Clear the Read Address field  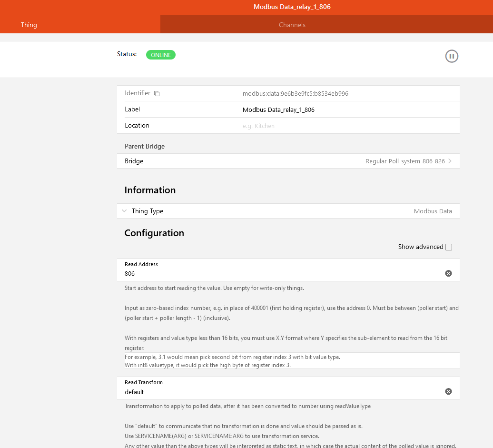point(448,273)
